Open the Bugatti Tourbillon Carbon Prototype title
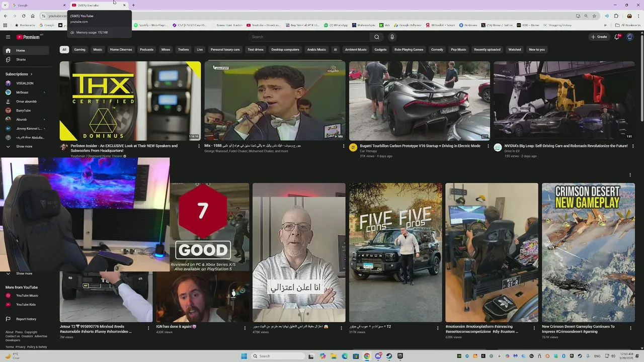This screenshot has height=362, width=644. 419,146
